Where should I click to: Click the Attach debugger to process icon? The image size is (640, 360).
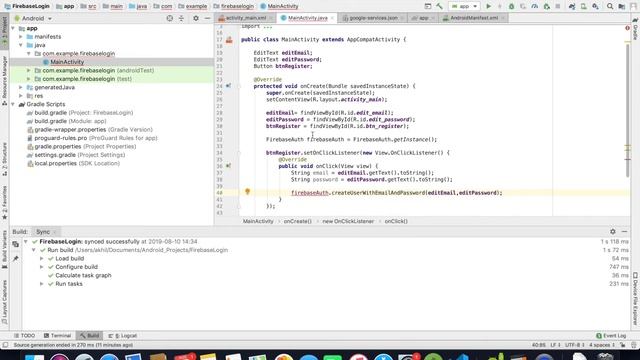547,6
